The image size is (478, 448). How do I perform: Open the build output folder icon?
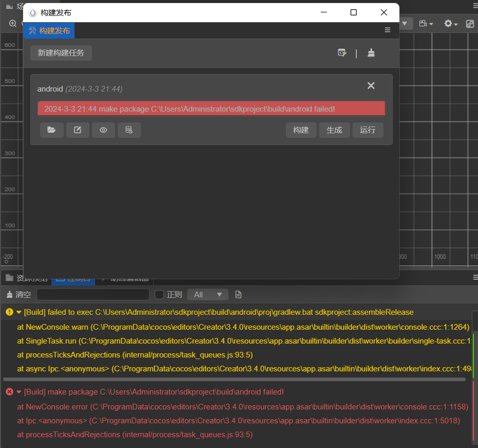(51, 130)
